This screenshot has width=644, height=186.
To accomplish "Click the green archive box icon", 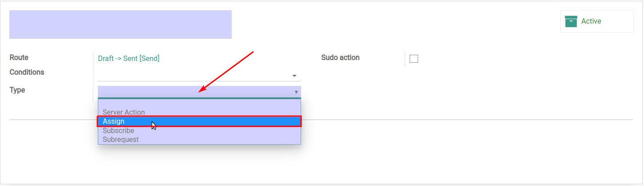I will [571, 21].
